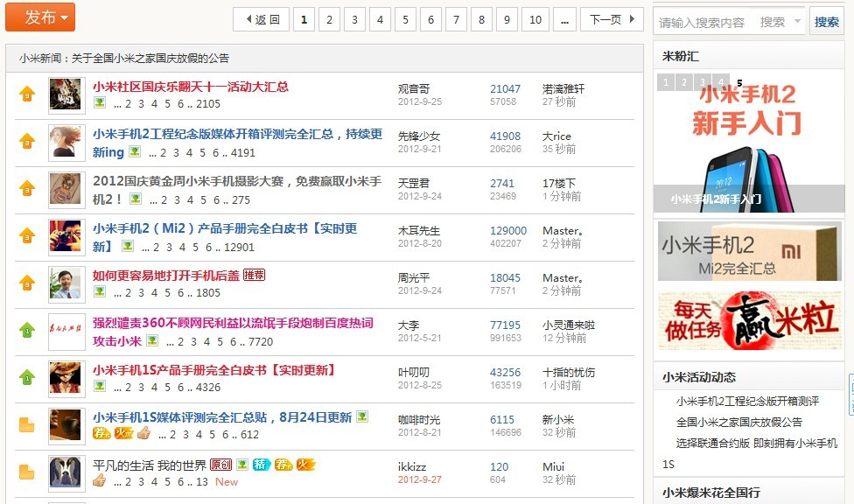Click the green arrow beside 小米手机1S产品手册 thread
The width and height of the screenshot is (854, 504).
pos(27,378)
